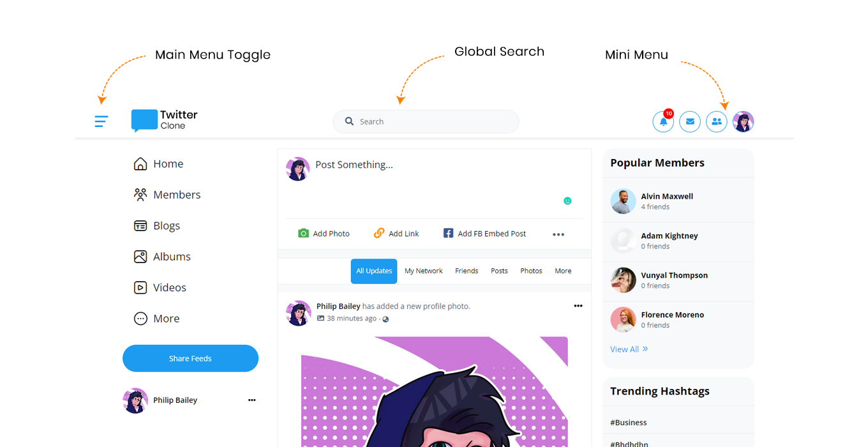Expand the More item in sidebar

(157, 319)
